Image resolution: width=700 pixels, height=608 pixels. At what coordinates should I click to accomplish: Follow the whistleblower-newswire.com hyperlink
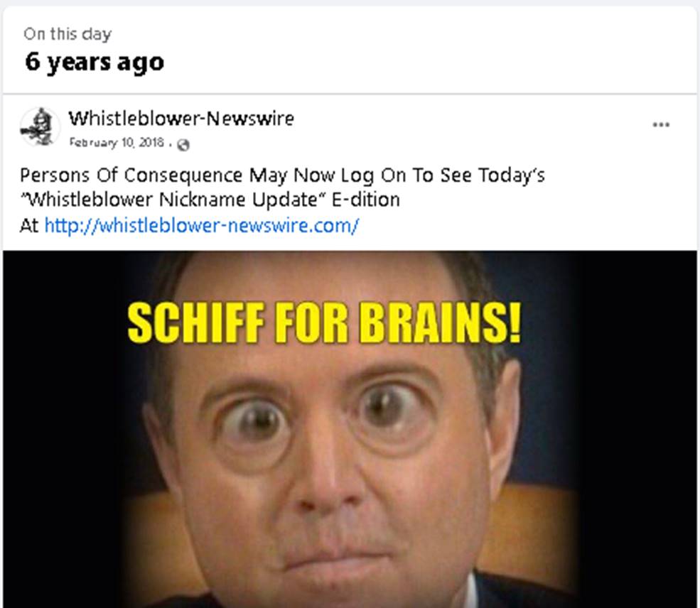(201, 225)
